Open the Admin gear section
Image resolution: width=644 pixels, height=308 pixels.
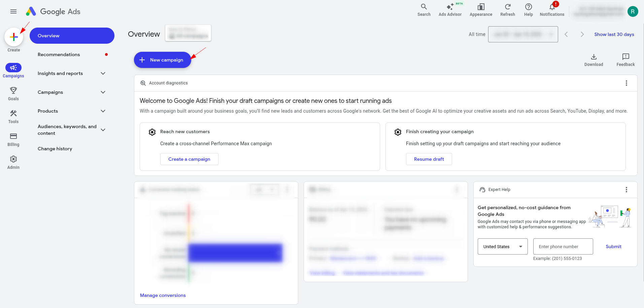(13, 162)
